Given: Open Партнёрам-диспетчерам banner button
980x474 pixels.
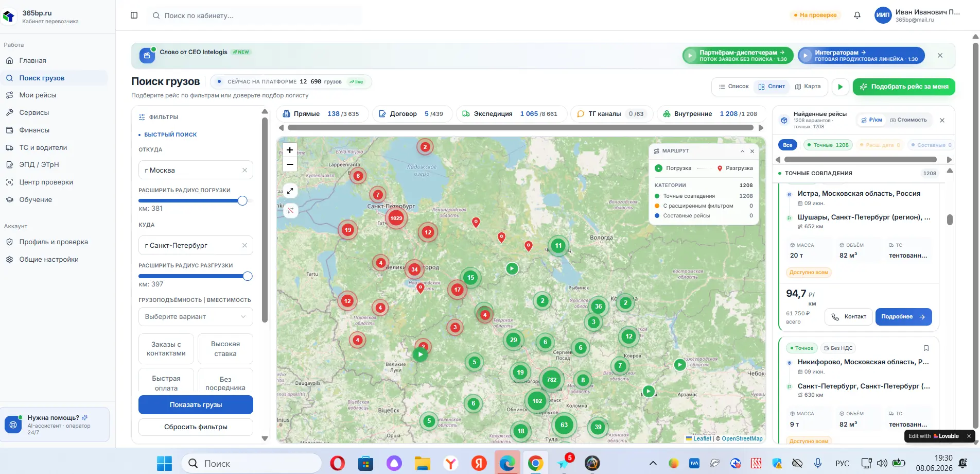Looking at the screenshot, I should click(738, 56).
